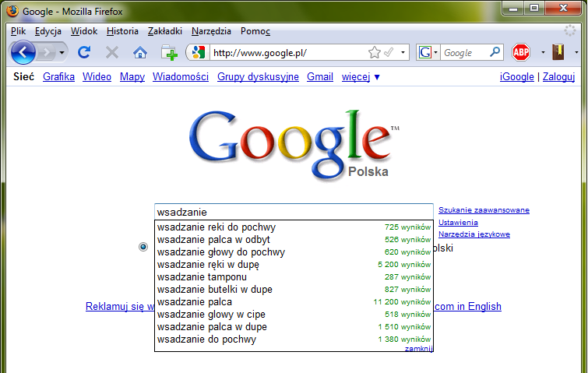Open a new tab with green plus icon
Viewport: 588px width, 373px height.
point(169,52)
